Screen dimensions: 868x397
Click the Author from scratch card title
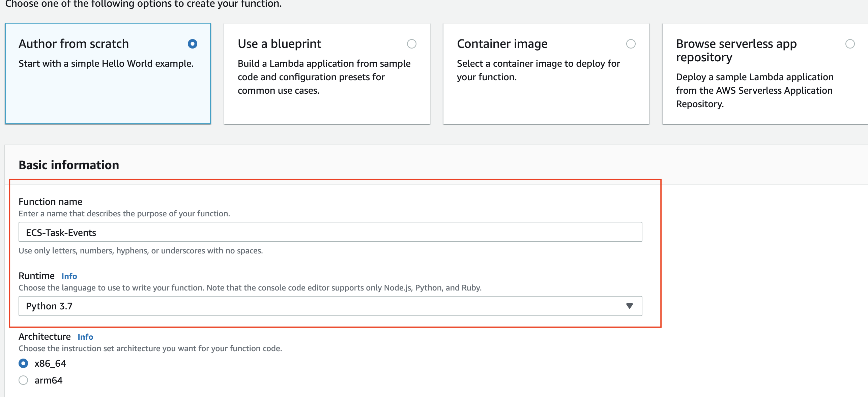click(74, 44)
